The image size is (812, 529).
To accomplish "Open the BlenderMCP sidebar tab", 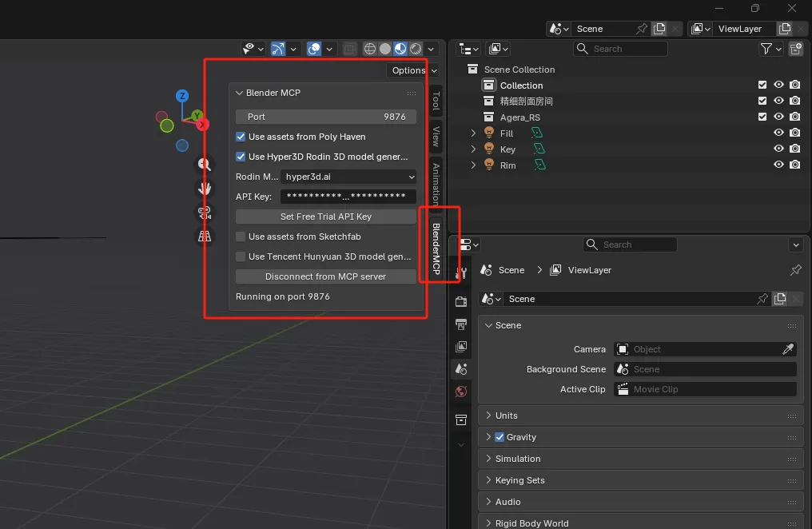I will 436,249.
